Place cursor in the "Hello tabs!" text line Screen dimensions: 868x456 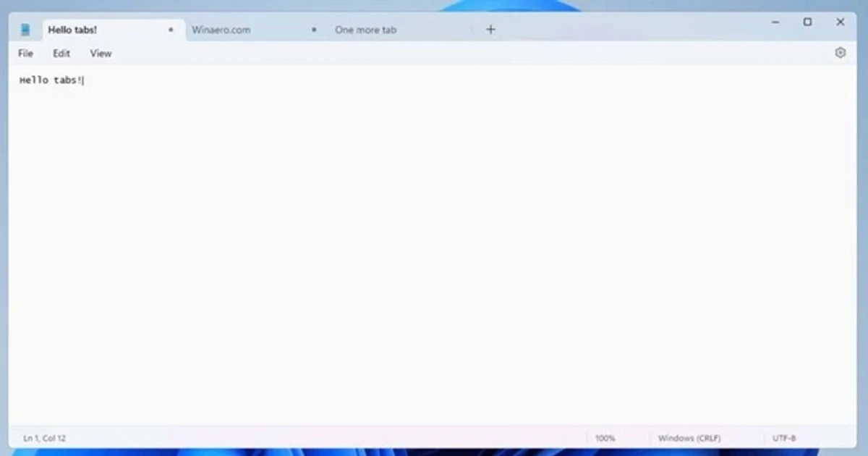point(51,80)
